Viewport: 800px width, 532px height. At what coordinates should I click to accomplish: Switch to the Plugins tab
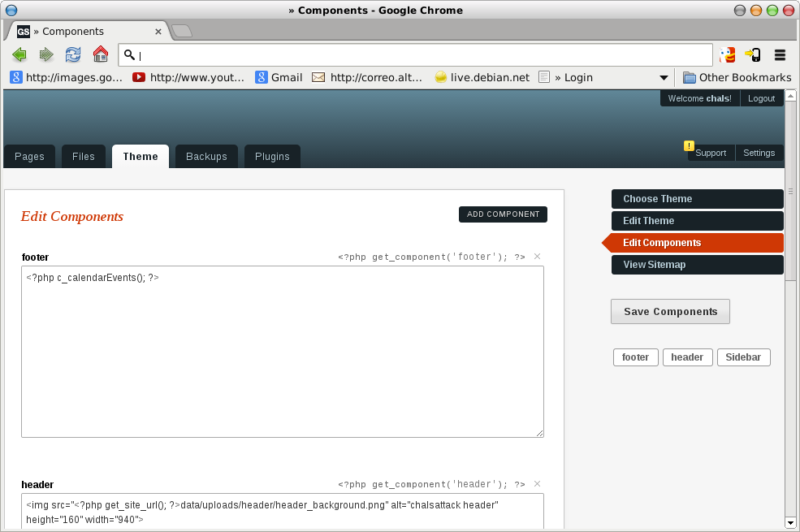272,157
